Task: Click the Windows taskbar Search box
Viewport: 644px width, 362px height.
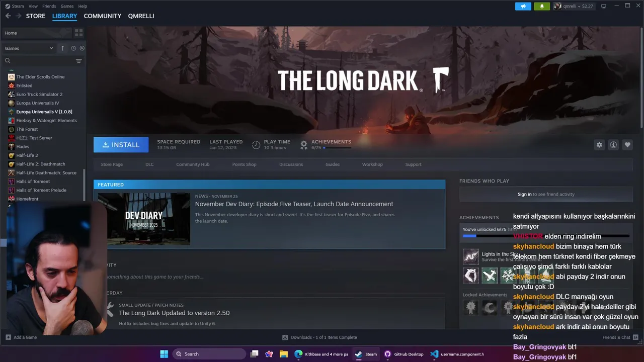Action: 209,354
